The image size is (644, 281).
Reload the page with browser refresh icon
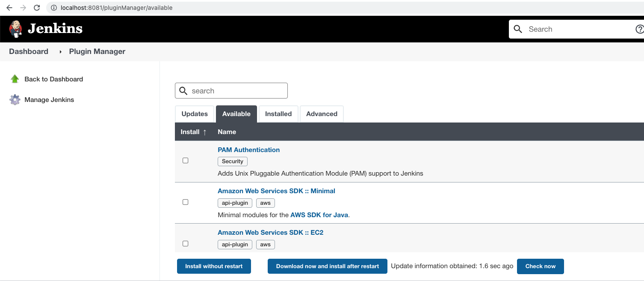(x=37, y=8)
